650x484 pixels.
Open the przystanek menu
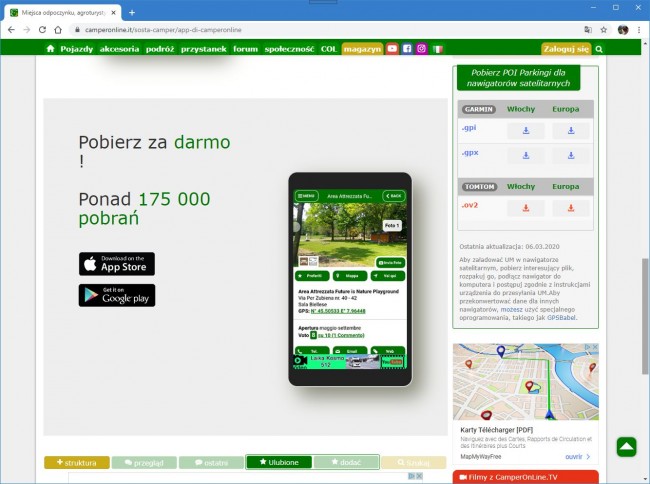coord(204,49)
